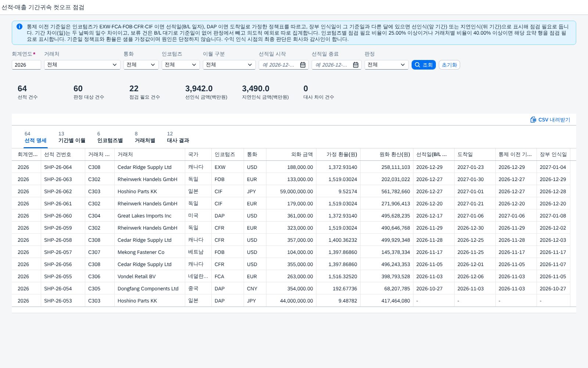Click the 지연인식 금액 value 3,490.0
The image size is (588, 368).
click(x=255, y=89)
